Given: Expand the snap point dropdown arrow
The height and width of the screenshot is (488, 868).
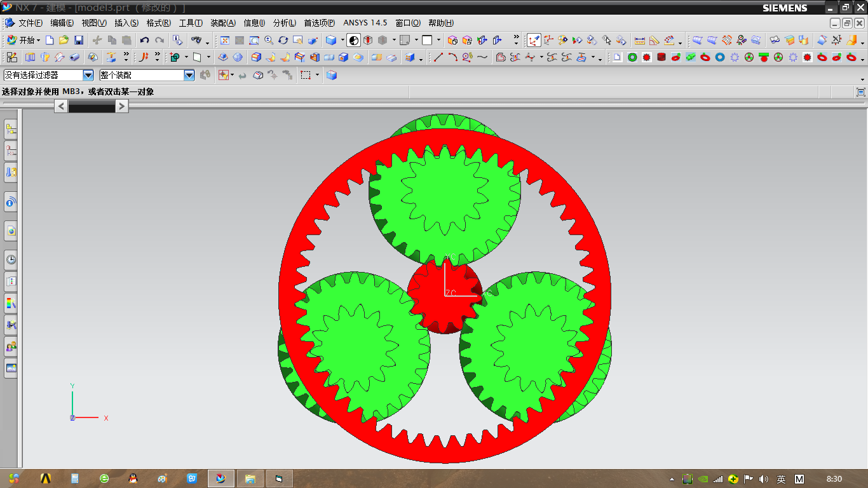Looking at the screenshot, I should 232,75.
